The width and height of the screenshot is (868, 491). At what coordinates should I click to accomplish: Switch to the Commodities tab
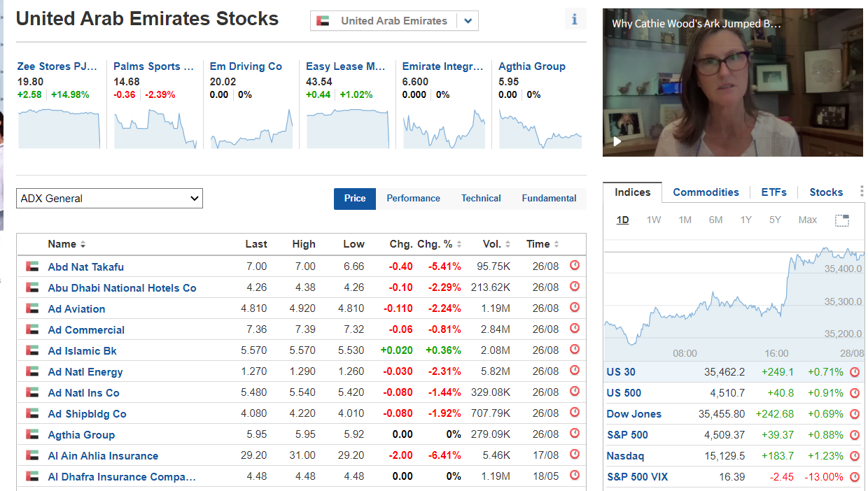(706, 192)
